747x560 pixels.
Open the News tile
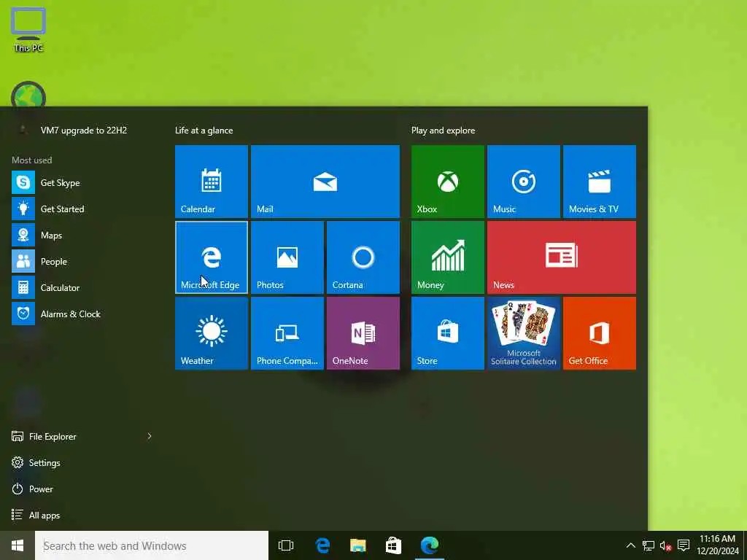point(561,257)
